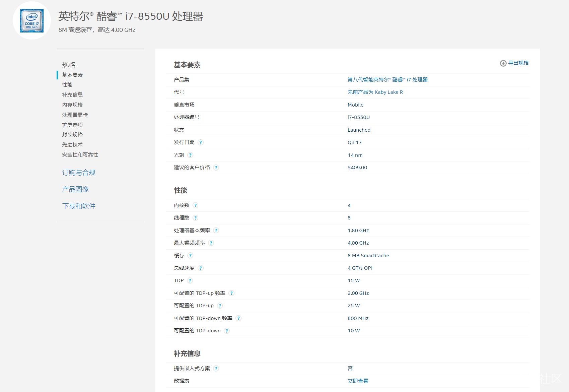Open the help icon next to 缓存
The width and height of the screenshot is (569, 392).
coord(190,256)
